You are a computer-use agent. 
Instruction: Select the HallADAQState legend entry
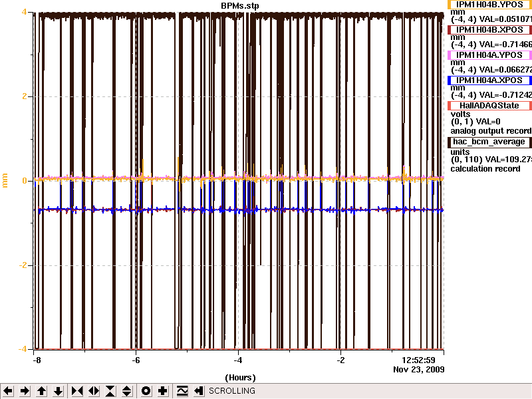click(489, 106)
